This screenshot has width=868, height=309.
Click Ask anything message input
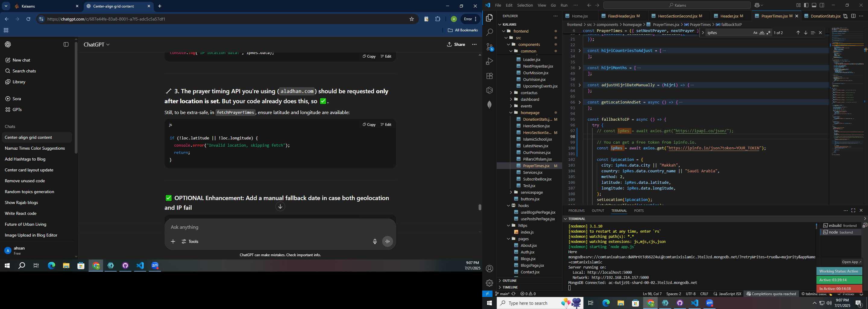(x=280, y=227)
